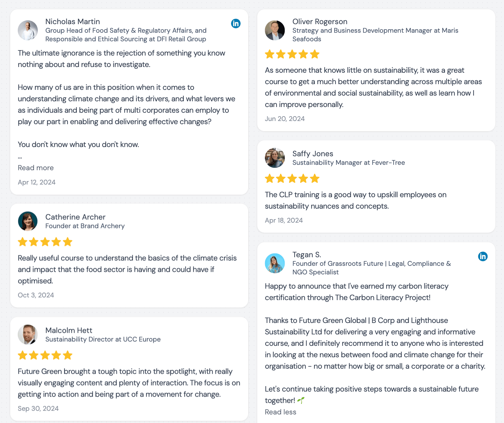Click the Jun 20, 2024 review date
The width and height of the screenshot is (504, 423).
(285, 119)
